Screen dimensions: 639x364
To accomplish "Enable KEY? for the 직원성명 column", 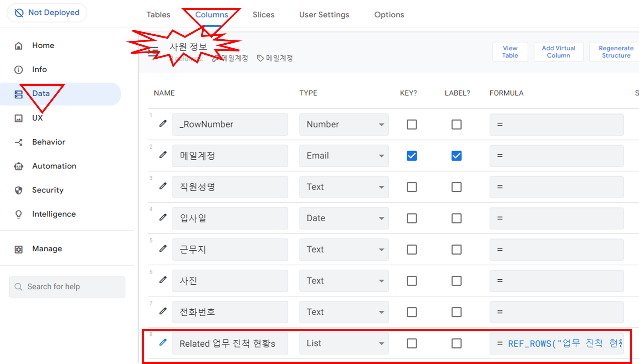I will (411, 187).
